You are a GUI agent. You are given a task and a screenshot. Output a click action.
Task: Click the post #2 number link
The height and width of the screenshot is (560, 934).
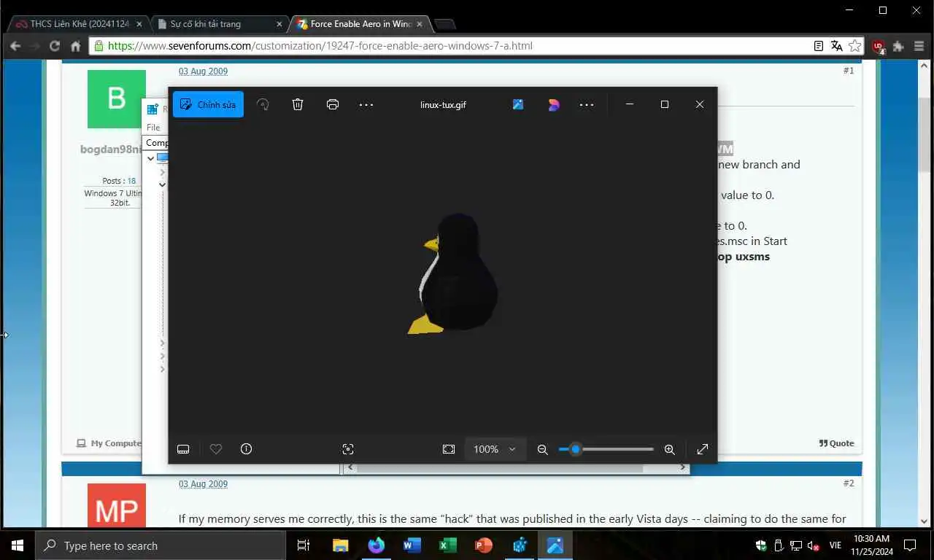tap(849, 483)
